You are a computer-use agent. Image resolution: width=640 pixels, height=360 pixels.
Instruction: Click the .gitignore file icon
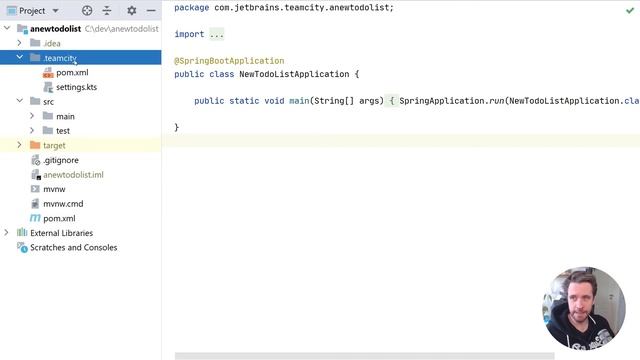pos(36,160)
